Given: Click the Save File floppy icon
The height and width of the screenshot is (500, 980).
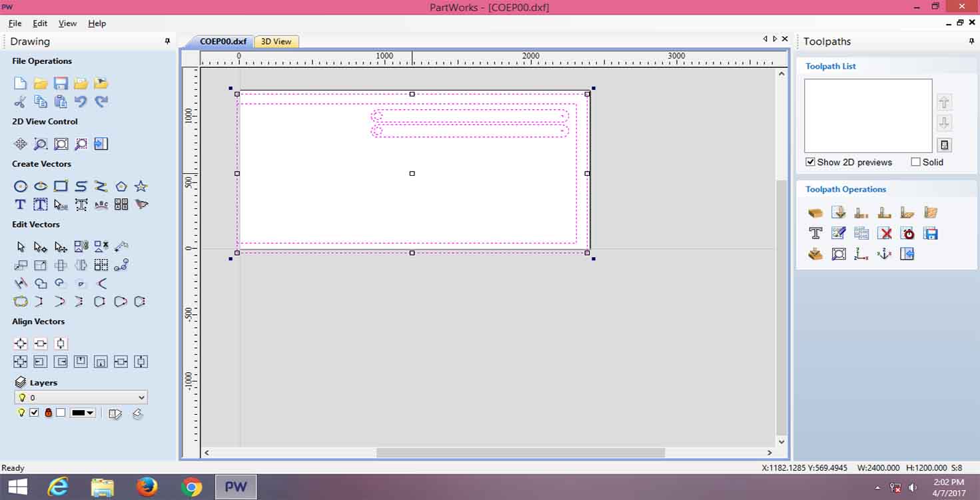Looking at the screenshot, I should 61,83.
